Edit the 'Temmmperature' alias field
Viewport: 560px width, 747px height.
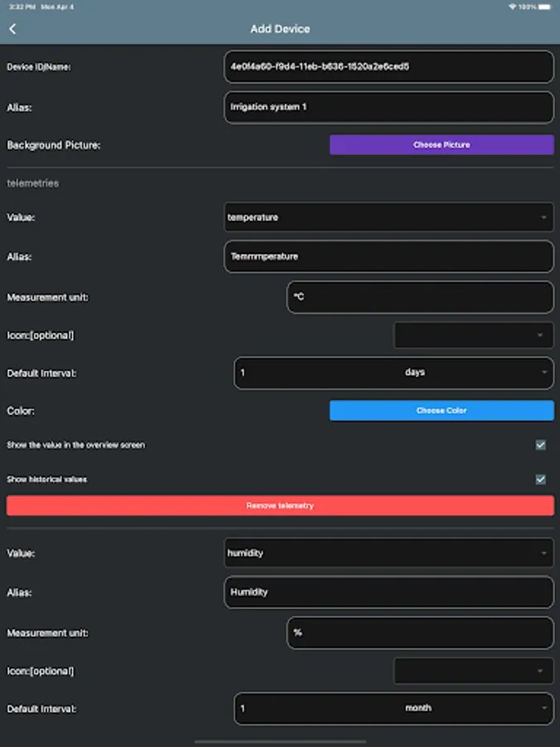click(388, 256)
